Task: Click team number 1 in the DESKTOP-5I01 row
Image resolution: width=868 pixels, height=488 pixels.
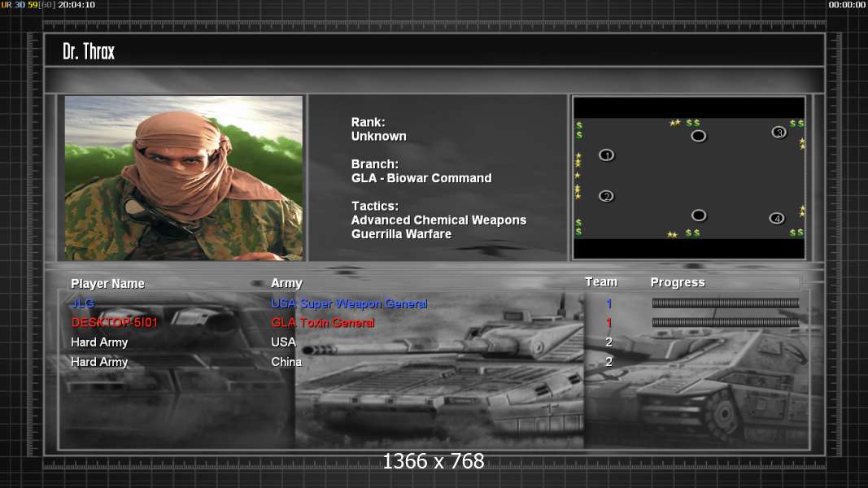Action: [x=609, y=322]
